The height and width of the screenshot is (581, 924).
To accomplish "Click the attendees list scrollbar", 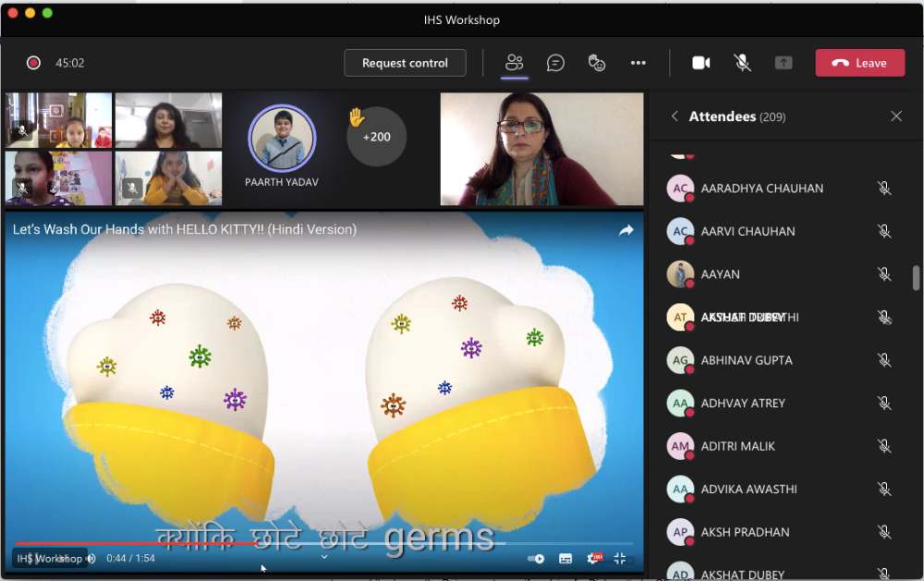I will click(x=916, y=278).
